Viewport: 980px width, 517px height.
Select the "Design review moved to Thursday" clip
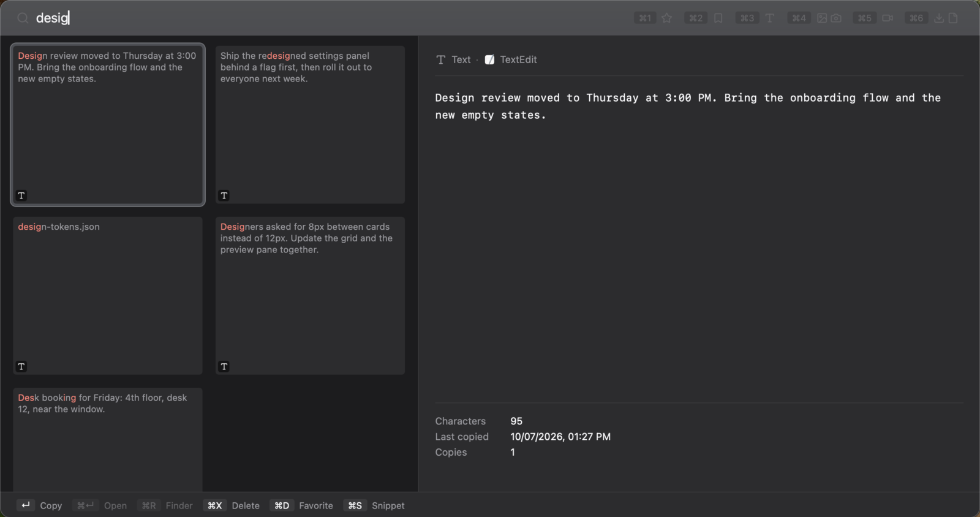click(x=108, y=124)
